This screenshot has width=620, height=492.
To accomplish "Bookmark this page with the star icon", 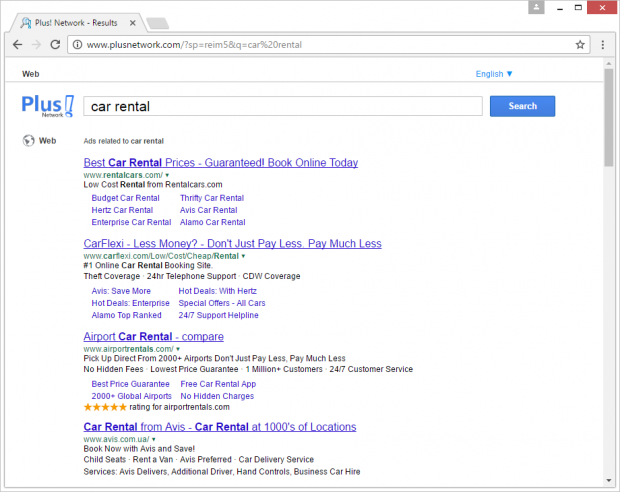I will click(580, 45).
